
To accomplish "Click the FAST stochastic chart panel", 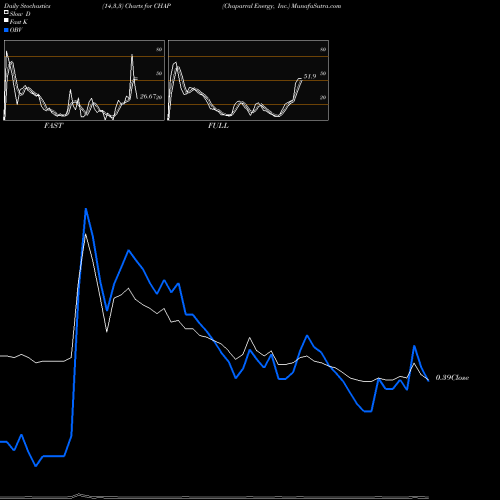I will click(84, 80).
